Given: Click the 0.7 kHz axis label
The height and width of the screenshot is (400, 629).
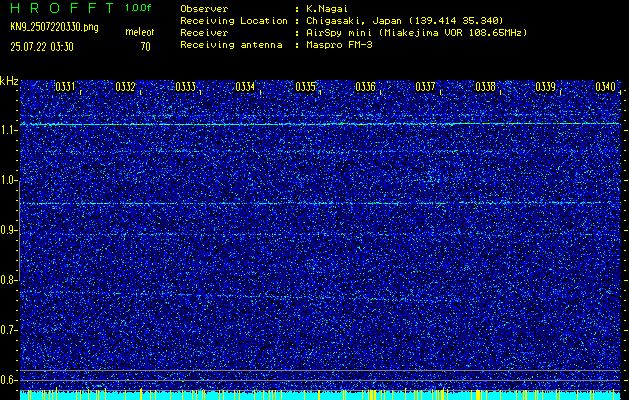Looking at the screenshot, I should coord(8,330).
